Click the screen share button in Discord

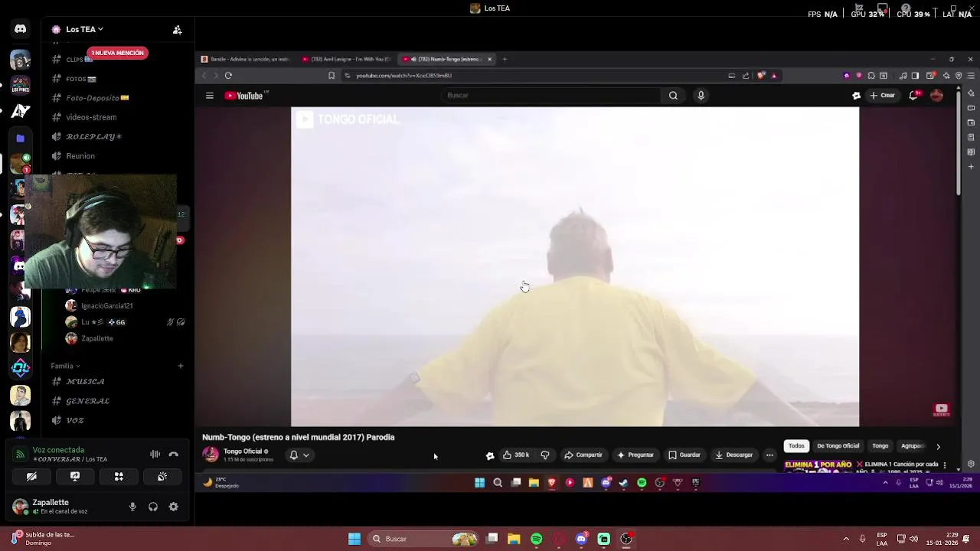coord(75,476)
